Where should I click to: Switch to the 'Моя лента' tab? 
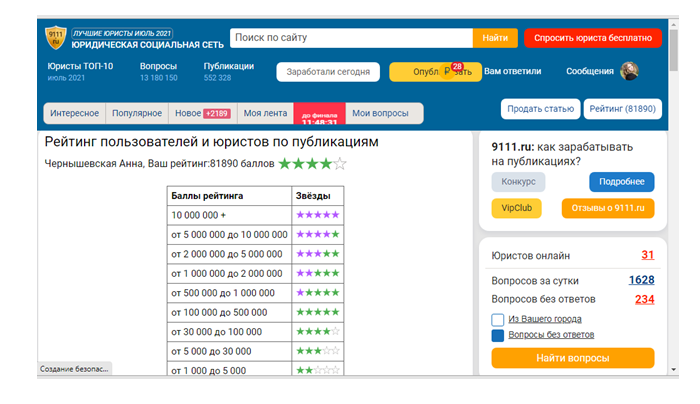[265, 113]
